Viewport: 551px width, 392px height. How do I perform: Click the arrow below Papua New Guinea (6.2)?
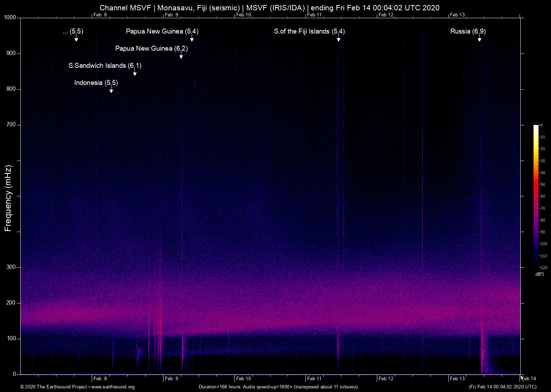pyautogui.click(x=181, y=56)
